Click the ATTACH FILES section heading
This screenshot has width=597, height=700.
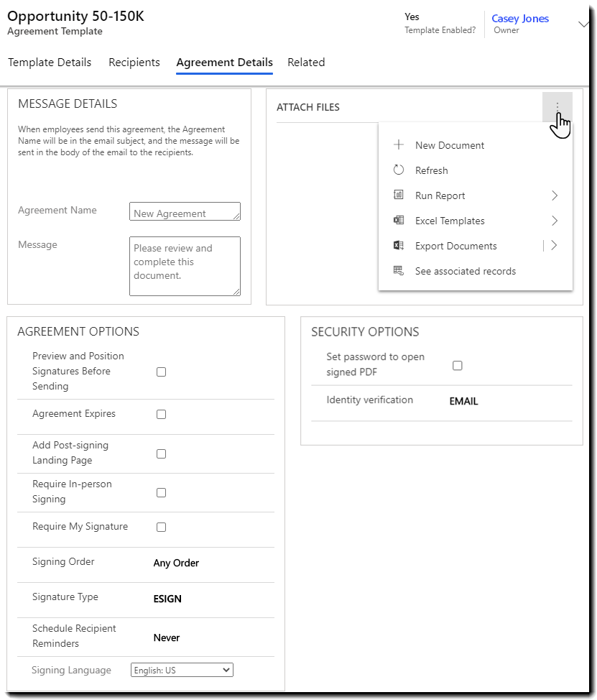click(x=308, y=107)
